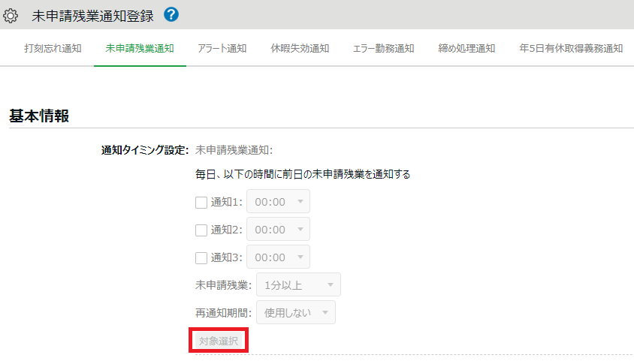
Task: Check the 通知3 checkbox
Action: pyautogui.click(x=201, y=257)
